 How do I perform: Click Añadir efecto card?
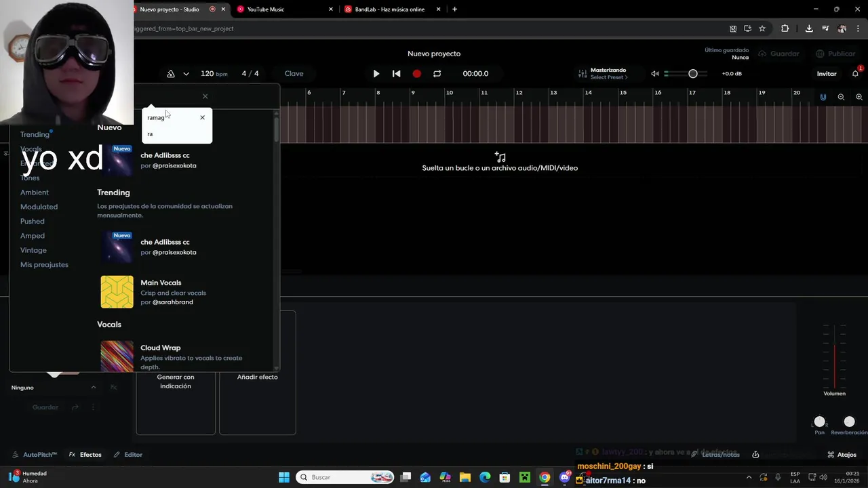258,403
